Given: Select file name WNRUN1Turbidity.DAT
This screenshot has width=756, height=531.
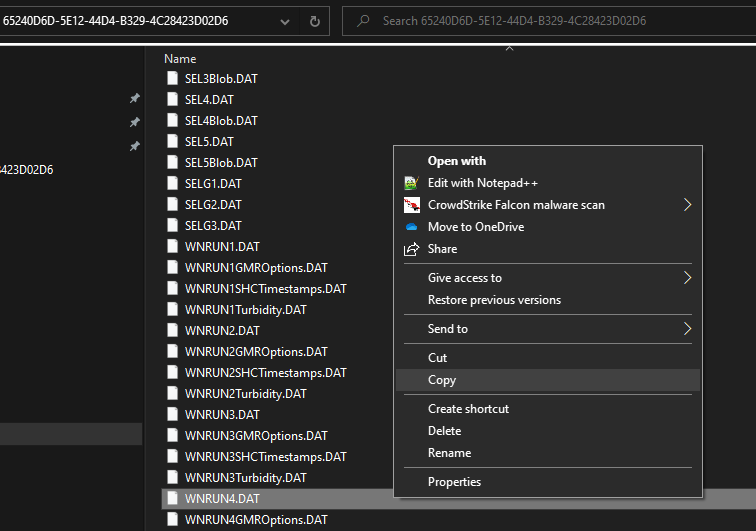Looking at the screenshot, I should click(x=245, y=310).
